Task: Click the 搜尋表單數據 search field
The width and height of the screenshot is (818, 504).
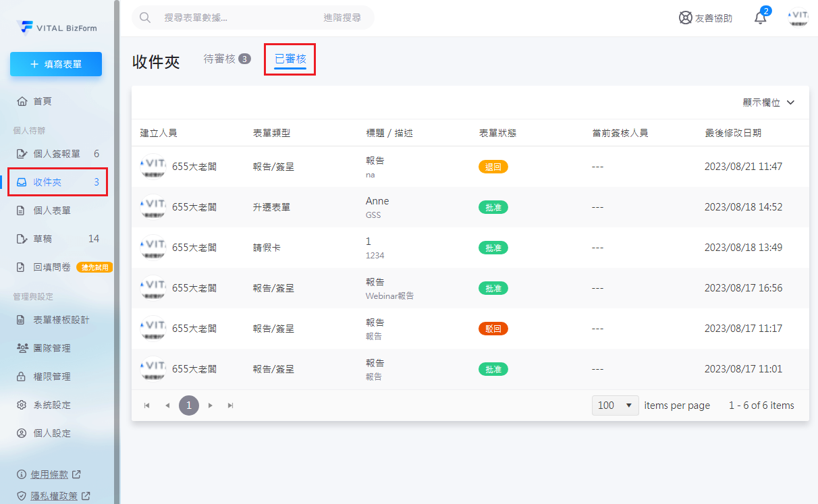Action: 236,18
